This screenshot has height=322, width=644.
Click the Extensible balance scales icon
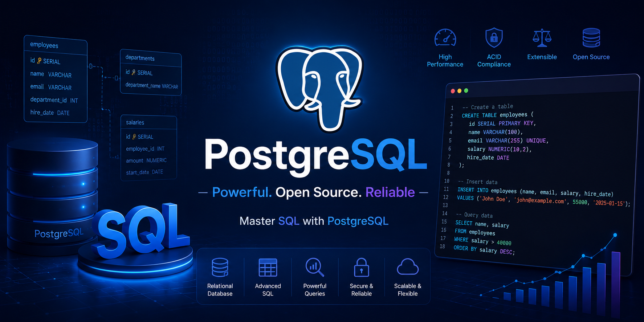542,38
